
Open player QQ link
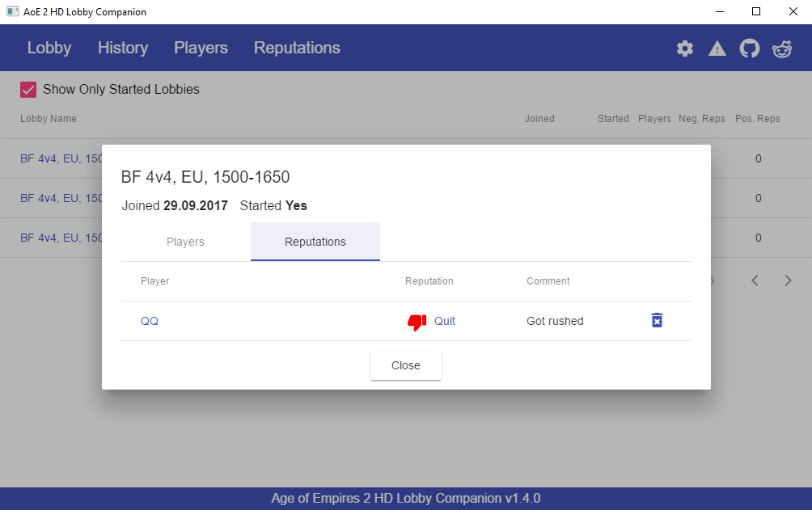coord(150,321)
